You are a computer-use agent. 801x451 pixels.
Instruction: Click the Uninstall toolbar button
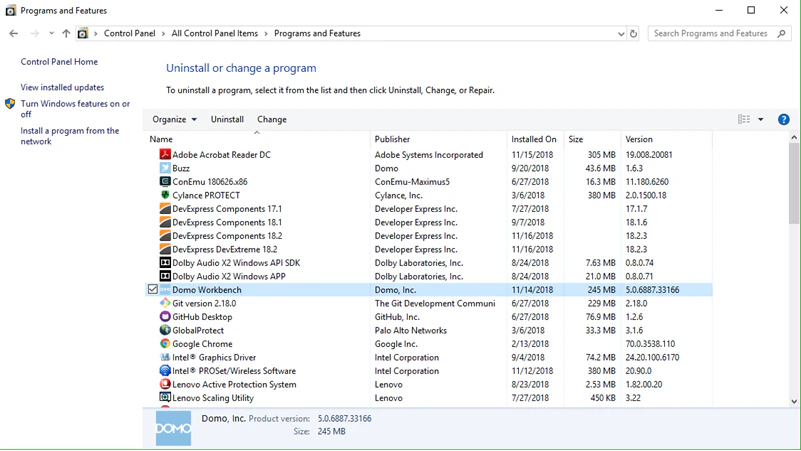point(227,120)
